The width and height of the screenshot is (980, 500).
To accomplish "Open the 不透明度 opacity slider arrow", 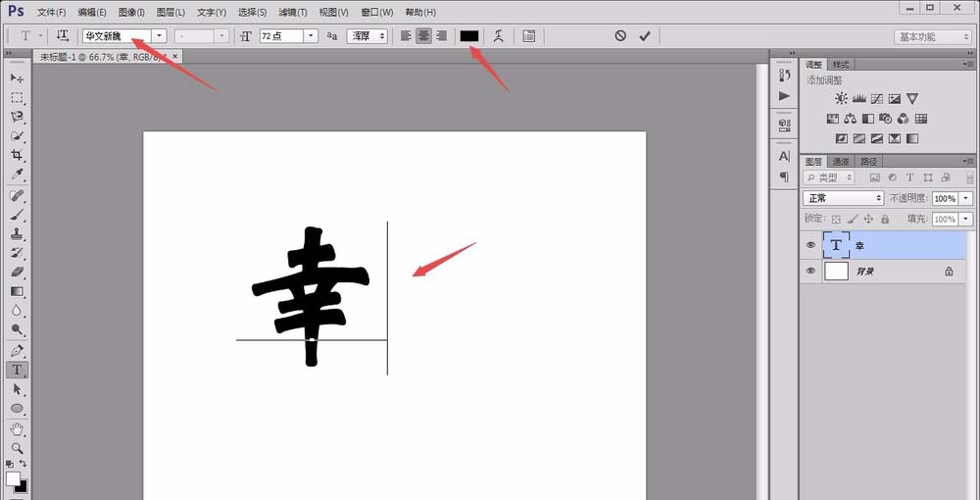I will click(967, 198).
